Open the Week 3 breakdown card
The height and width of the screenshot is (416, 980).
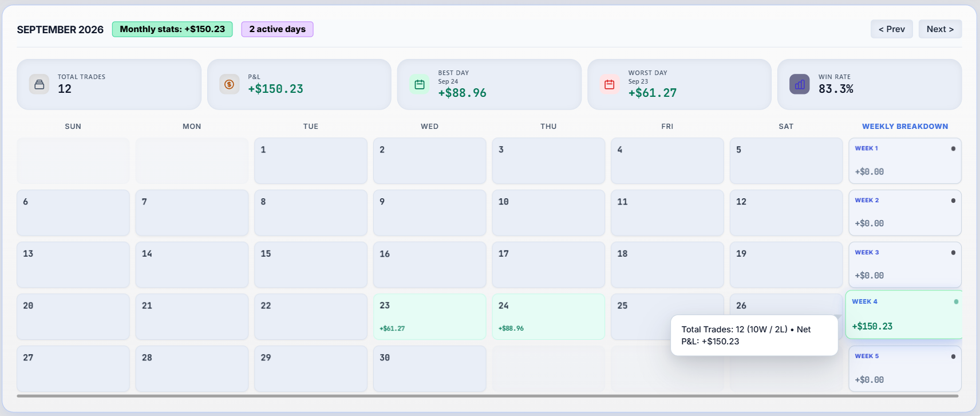905,265
